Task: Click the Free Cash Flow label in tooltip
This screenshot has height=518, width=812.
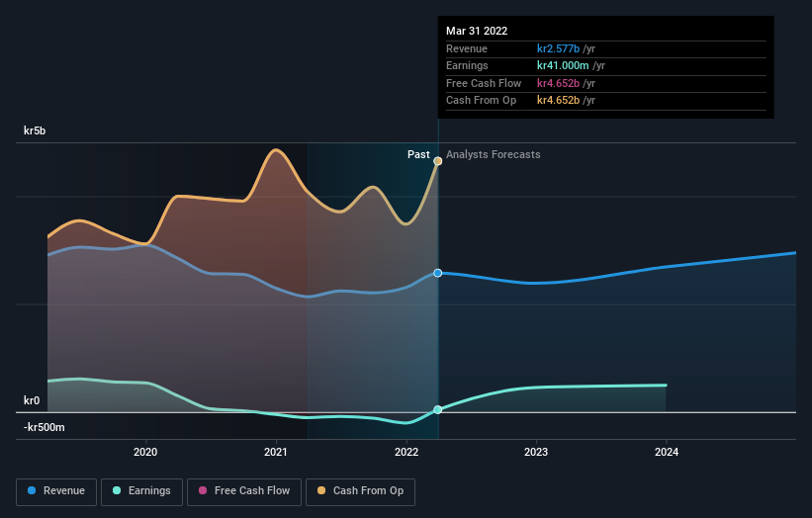Action: coord(484,83)
